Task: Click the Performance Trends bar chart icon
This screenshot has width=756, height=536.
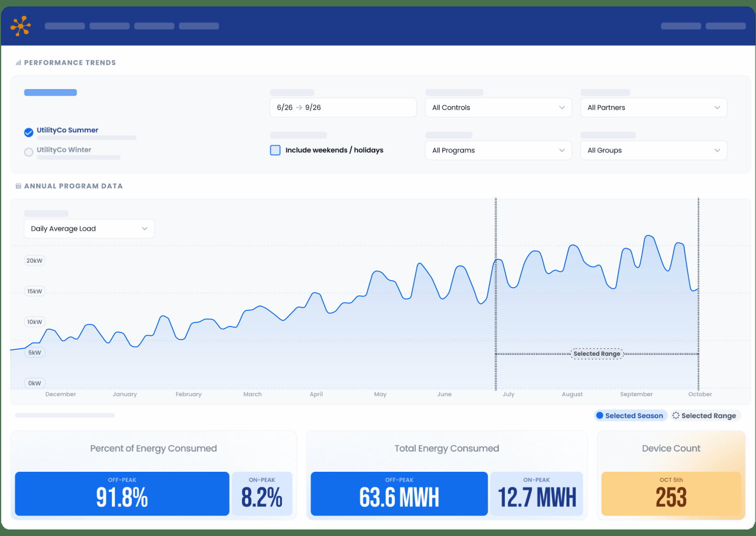Action: (x=18, y=63)
